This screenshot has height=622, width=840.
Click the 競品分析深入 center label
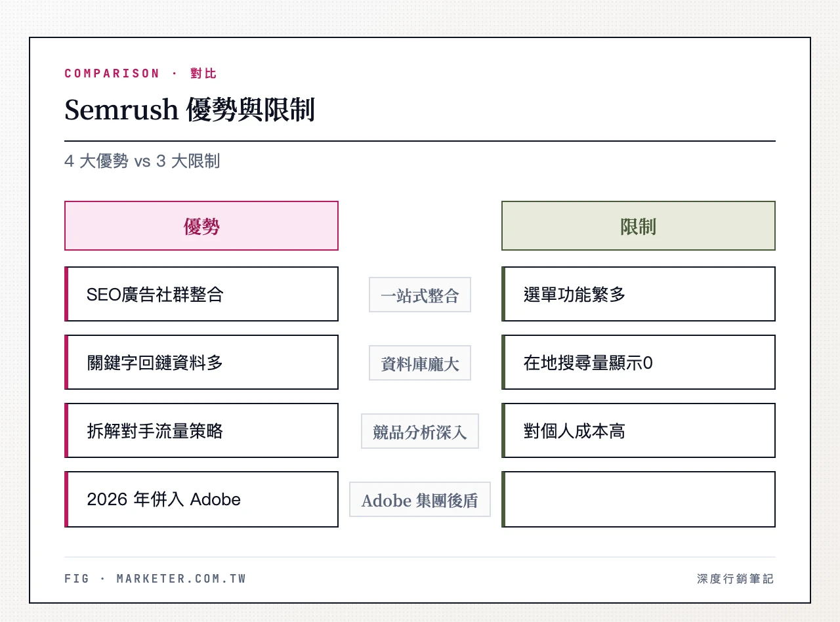pos(420,431)
